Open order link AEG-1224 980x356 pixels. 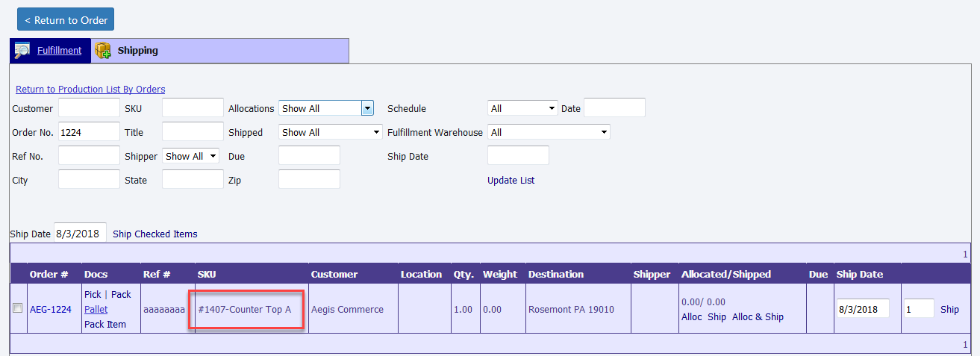(x=51, y=309)
